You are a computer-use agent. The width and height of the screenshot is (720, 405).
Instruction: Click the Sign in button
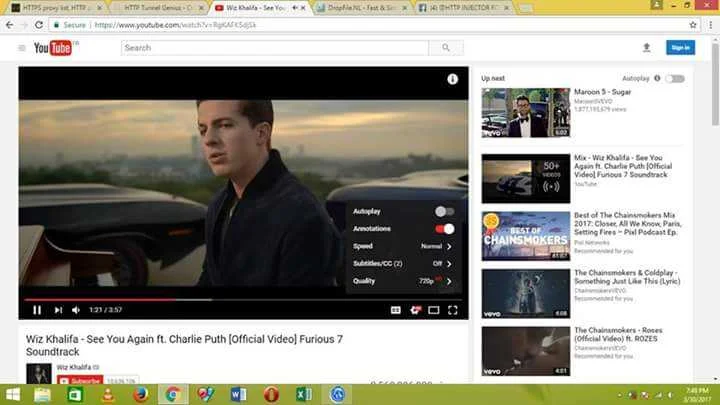(x=681, y=47)
